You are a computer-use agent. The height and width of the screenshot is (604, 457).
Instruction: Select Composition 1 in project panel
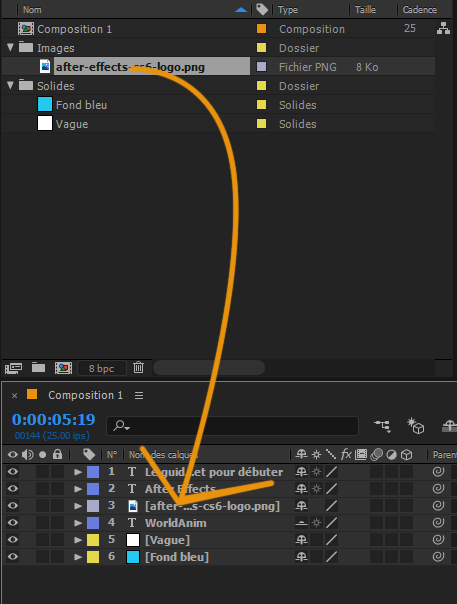74,29
